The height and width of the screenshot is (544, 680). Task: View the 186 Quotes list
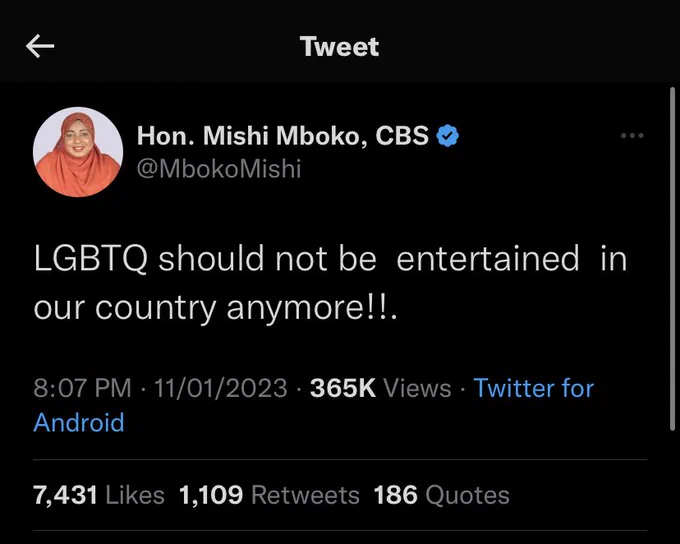pyautogui.click(x=441, y=495)
